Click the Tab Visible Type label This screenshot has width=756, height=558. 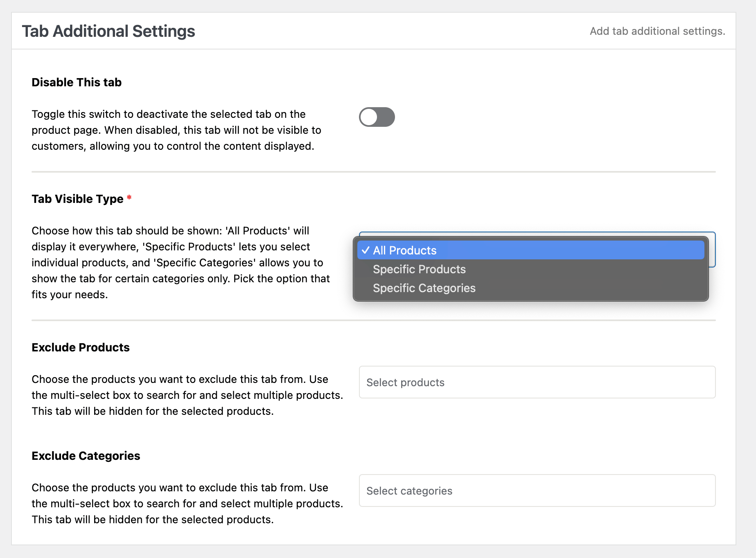pos(78,199)
